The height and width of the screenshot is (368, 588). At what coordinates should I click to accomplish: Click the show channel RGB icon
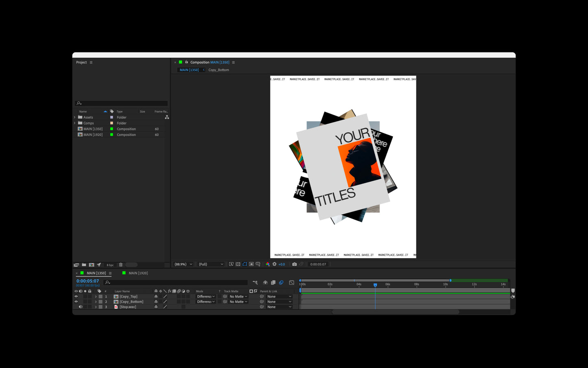(x=267, y=264)
